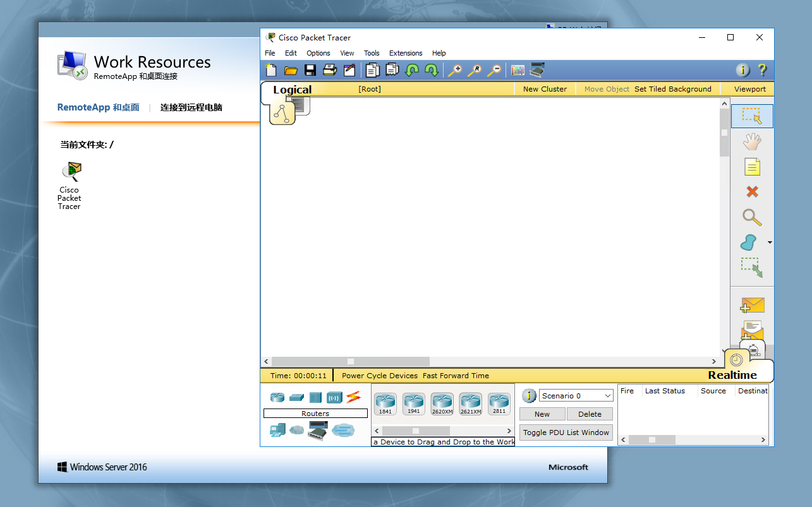Pick the 2811 router device

pos(499,403)
